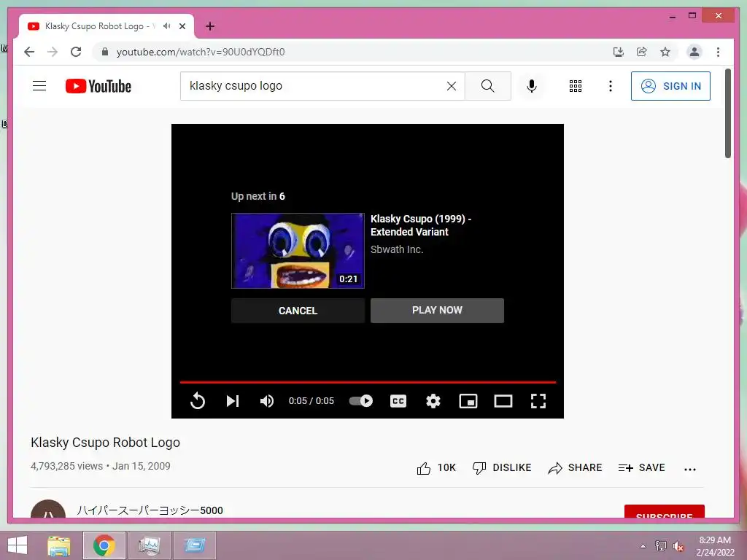This screenshot has height=560, width=747.
Task: Dislike the video
Action: point(502,468)
